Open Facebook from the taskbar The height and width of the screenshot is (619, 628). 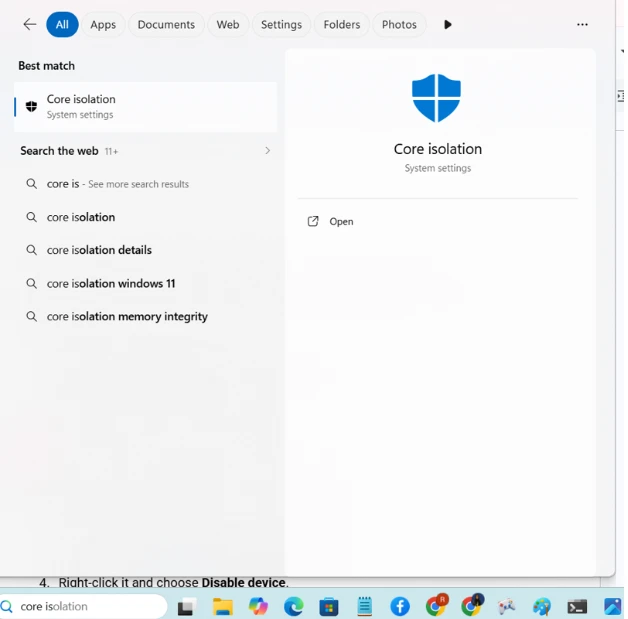coord(400,607)
